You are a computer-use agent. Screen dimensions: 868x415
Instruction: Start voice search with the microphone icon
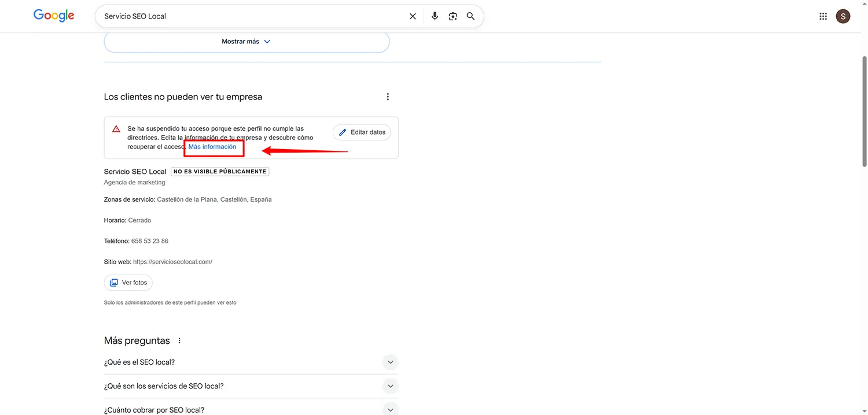(x=435, y=16)
